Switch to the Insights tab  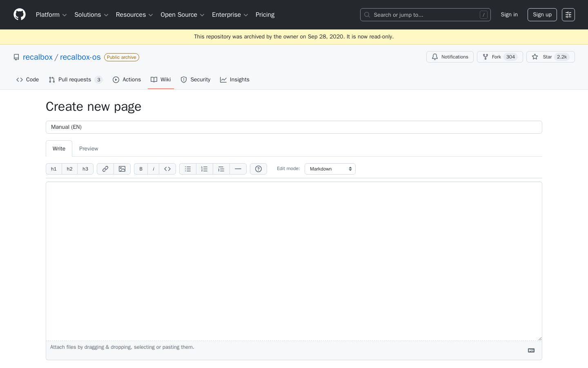pos(235,80)
